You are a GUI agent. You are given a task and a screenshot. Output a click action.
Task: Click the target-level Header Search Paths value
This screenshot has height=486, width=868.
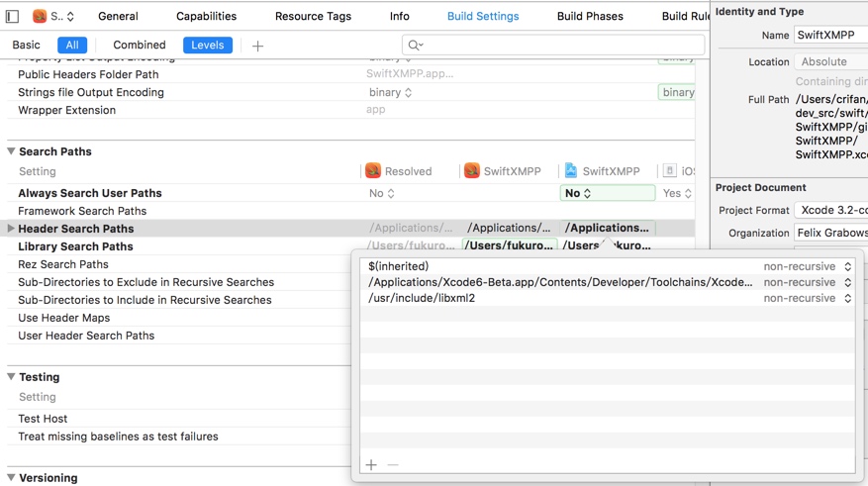point(509,228)
